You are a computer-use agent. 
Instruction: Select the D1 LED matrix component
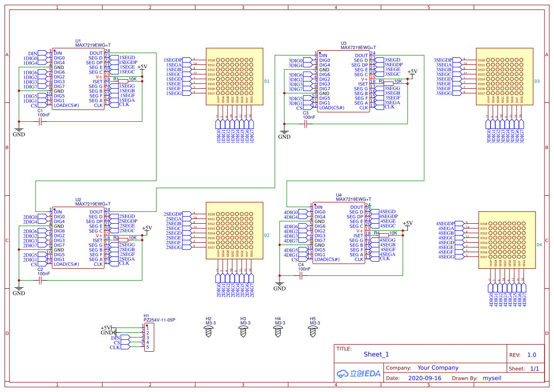coord(235,77)
